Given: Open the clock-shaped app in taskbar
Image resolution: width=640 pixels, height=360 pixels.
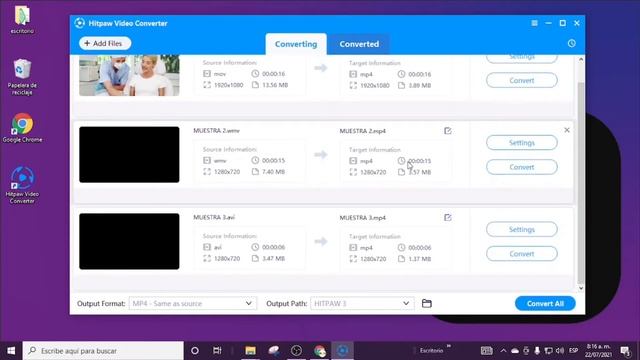Looking at the screenshot, I should [296, 351].
